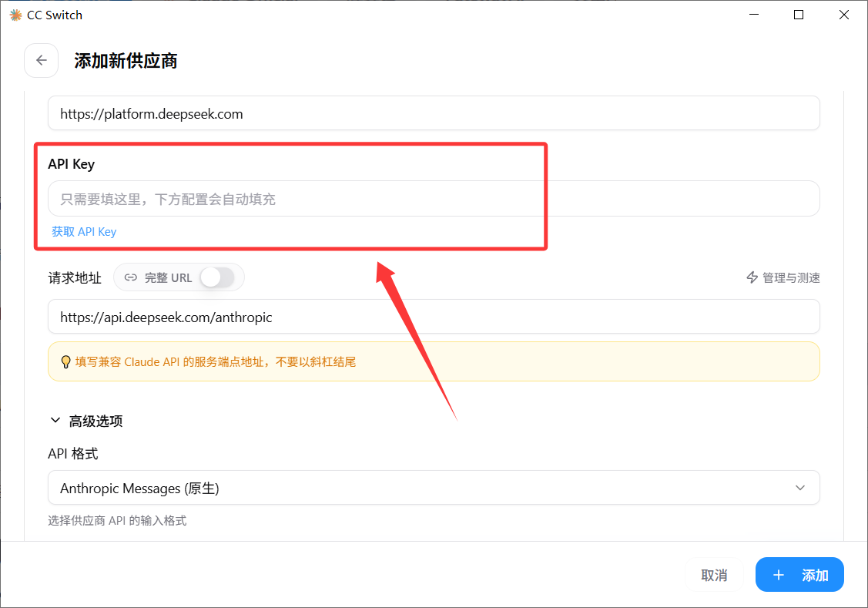Toggle the 完整 URL switch

[217, 277]
